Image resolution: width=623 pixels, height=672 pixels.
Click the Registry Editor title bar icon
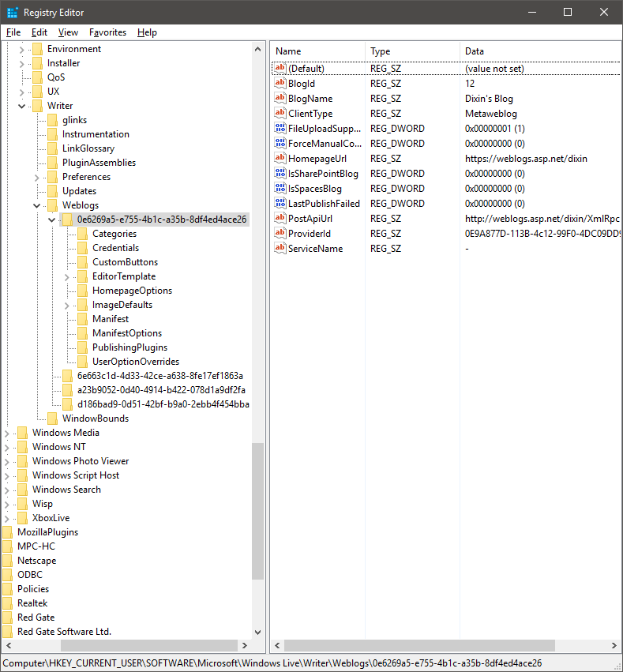tap(13, 13)
